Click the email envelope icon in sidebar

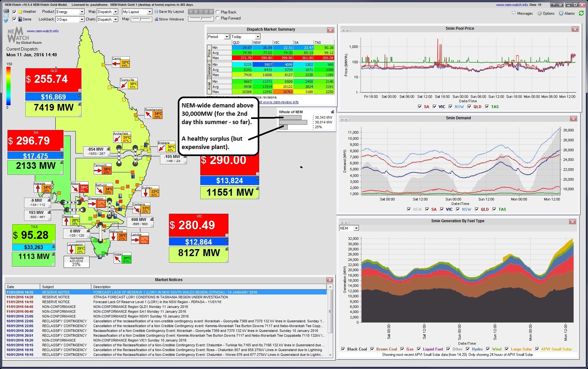coord(6,16)
